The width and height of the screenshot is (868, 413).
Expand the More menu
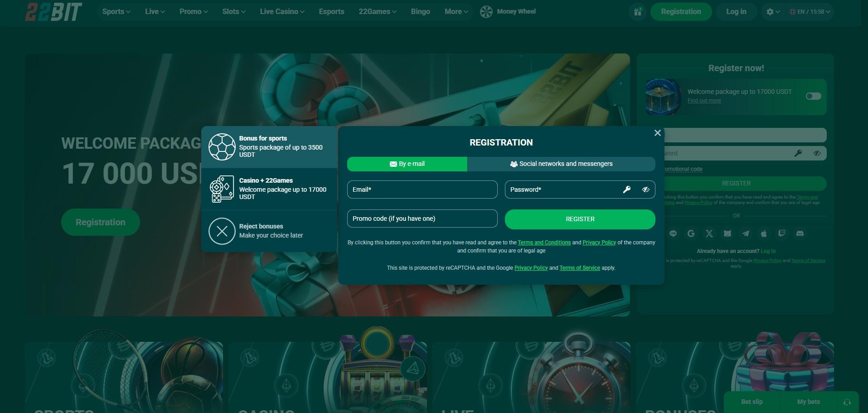point(456,12)
